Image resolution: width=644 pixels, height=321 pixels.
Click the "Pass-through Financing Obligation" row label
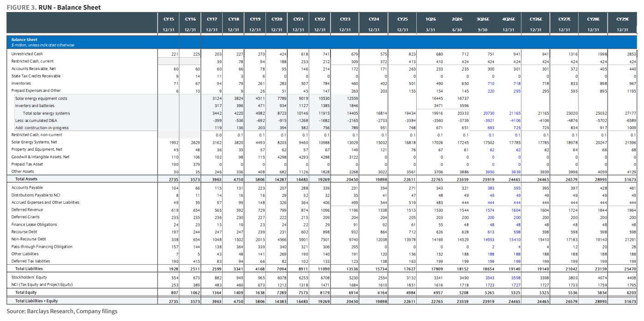tap(41, 246)
